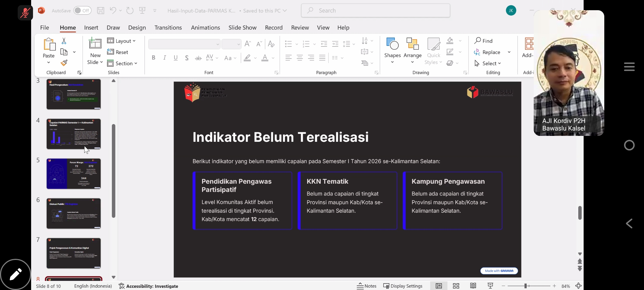
Task: Center the text
Action: coord(300,58)
